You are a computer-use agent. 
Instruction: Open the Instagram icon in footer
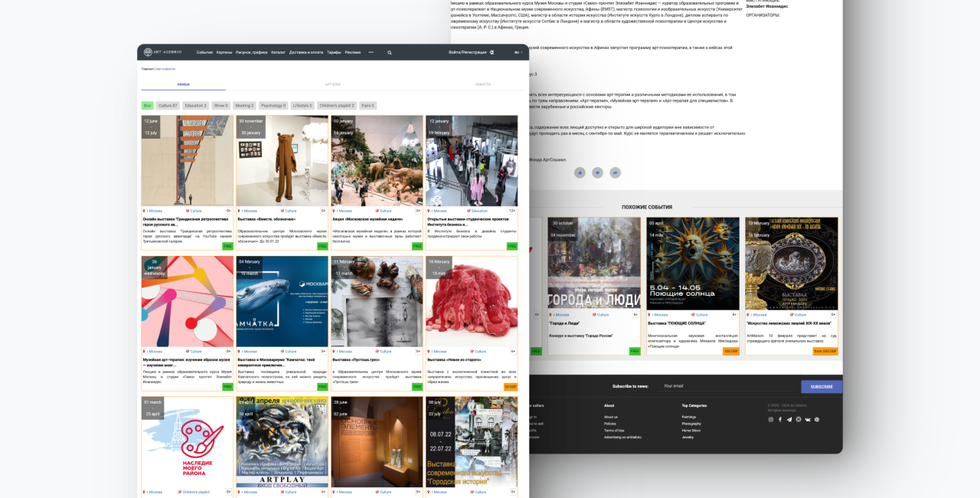click(x=771, y=419)
